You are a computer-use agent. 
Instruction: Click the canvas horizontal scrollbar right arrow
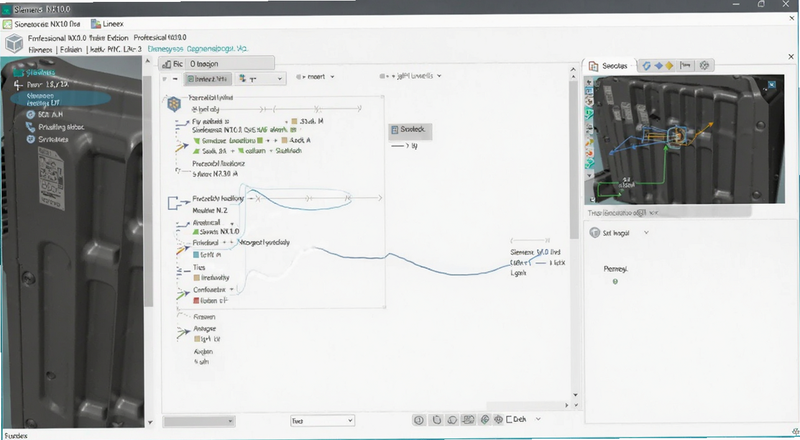[x=566, y=405]
